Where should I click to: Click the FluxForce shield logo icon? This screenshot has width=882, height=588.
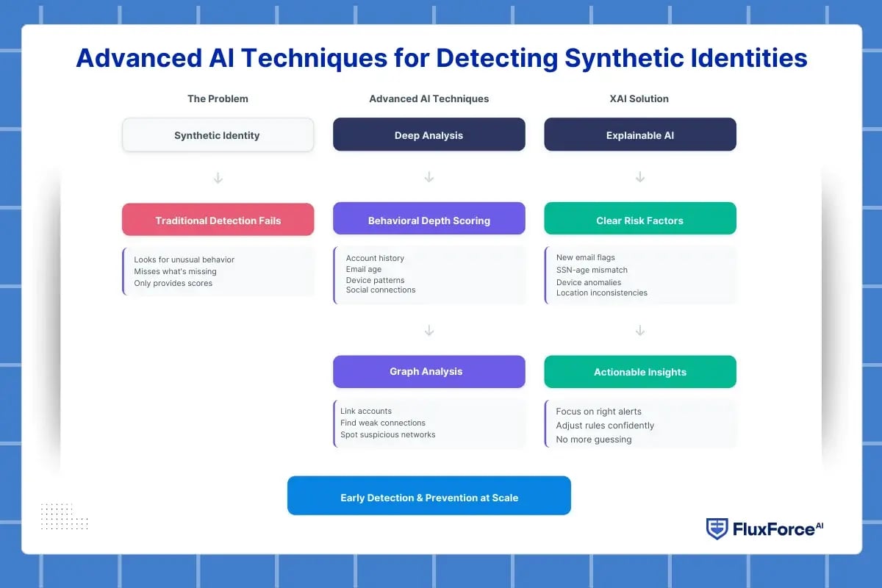[717, 528]
